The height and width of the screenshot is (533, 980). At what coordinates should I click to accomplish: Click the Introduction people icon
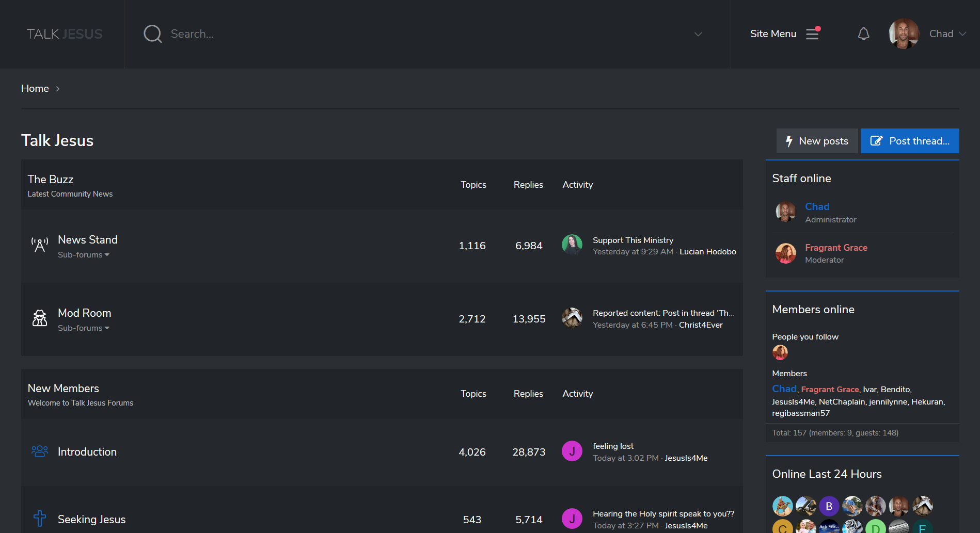tap(40, 451)
